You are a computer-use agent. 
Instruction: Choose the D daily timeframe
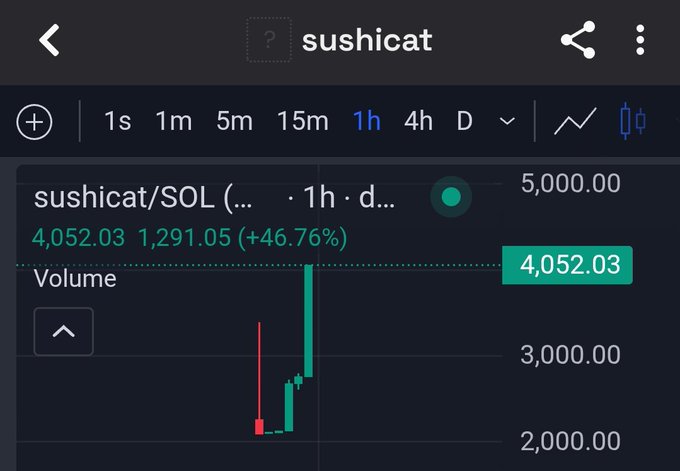pos(464,121)
